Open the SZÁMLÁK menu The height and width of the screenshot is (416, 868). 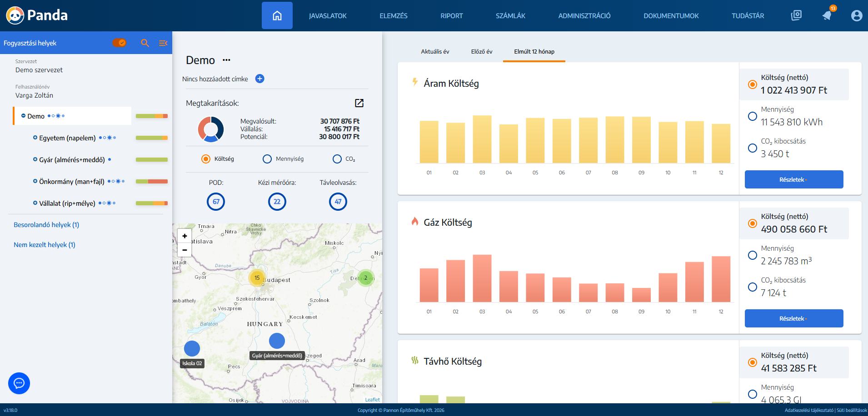(510, 16)
